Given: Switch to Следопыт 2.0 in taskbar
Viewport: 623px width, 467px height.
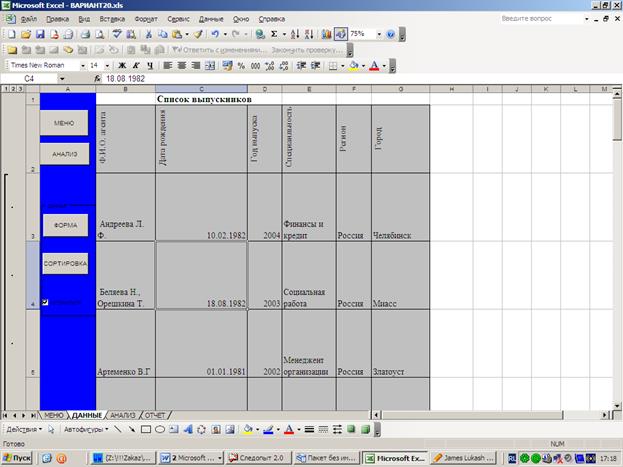Looking at the screenshot, I should [259, 458].
